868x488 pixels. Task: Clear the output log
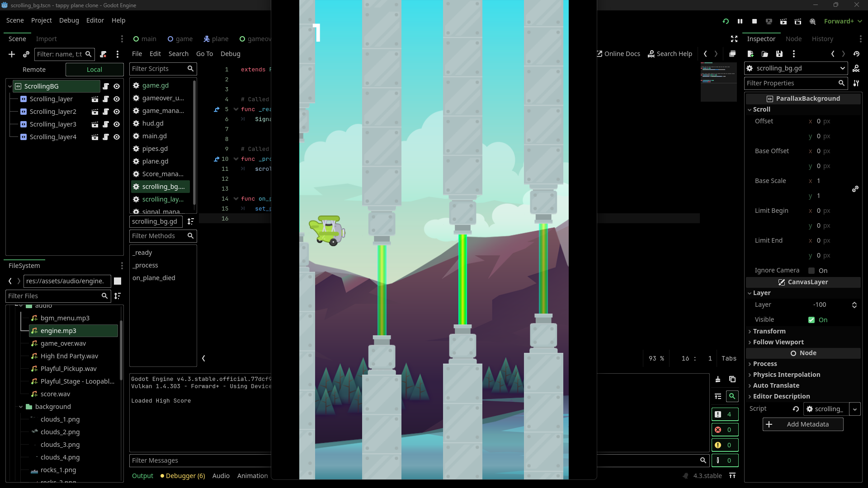(718, 380)
